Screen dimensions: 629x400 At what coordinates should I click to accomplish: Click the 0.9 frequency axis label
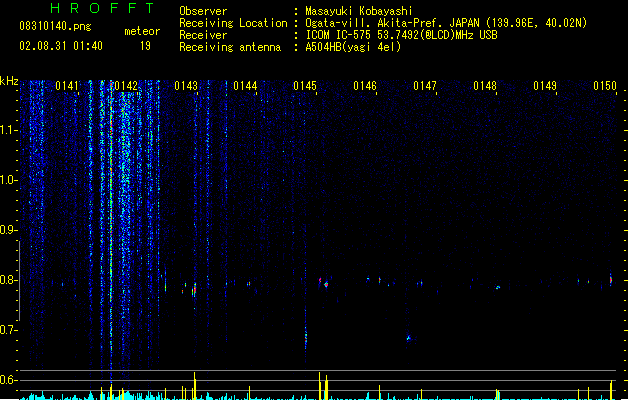coord(8,230)
